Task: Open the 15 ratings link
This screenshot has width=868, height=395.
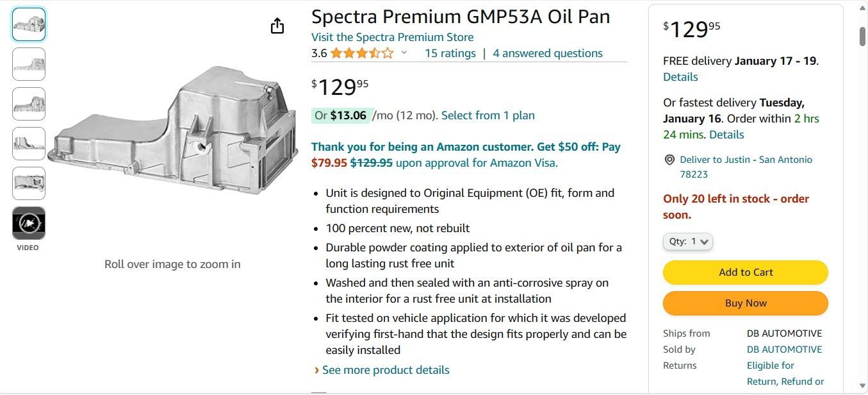Action: 450,53
